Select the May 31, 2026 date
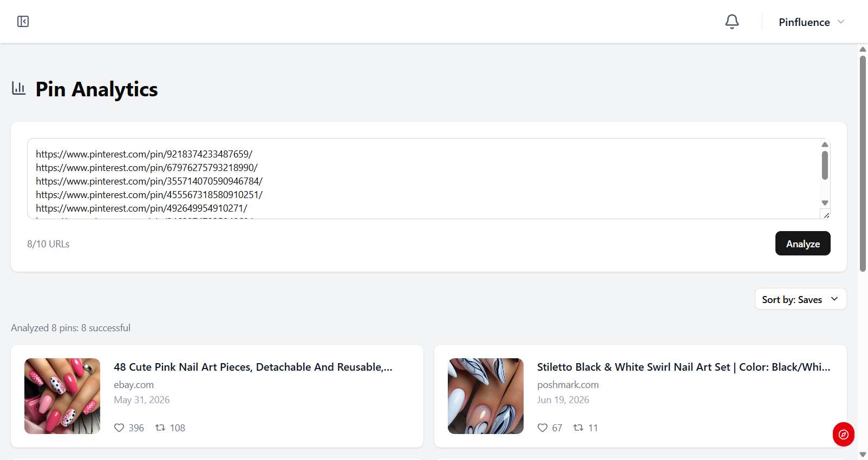868x460 pixels. pyautogui.click(x=141, y=400)
